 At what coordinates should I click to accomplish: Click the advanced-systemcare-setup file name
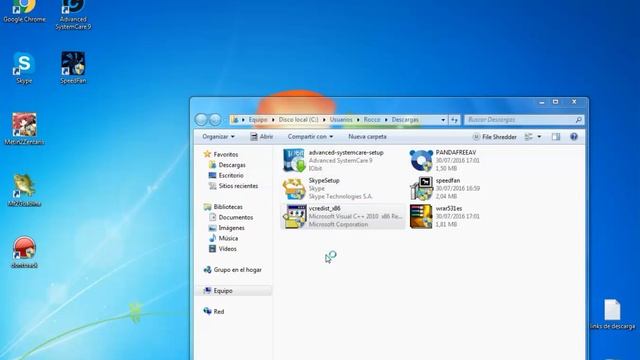(x=346, y=152)
